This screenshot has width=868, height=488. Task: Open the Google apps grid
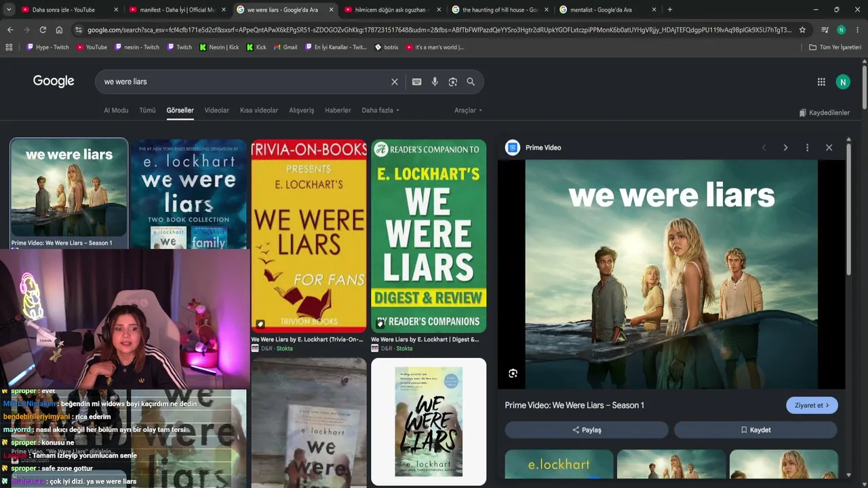click(x=821, y=81)
